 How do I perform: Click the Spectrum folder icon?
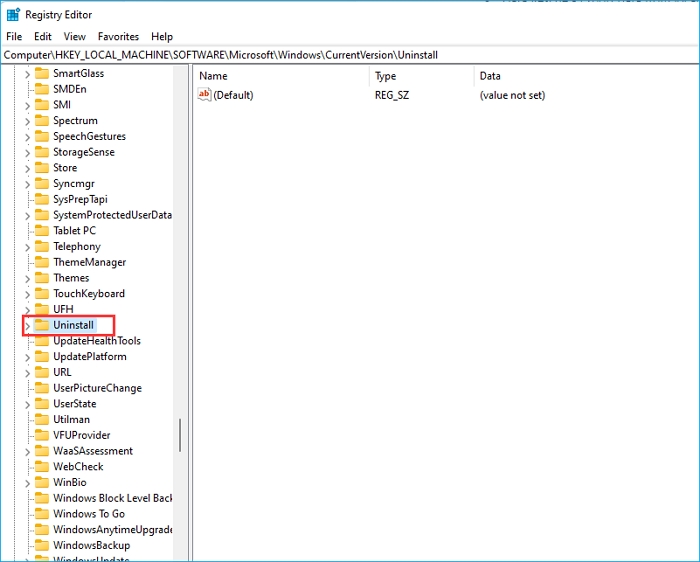(x=42, y=120)
